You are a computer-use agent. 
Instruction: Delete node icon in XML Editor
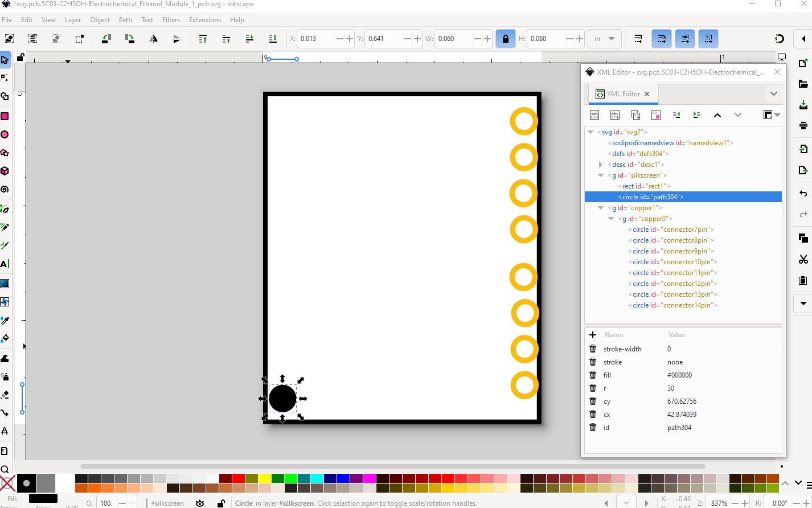coord(656,115)
